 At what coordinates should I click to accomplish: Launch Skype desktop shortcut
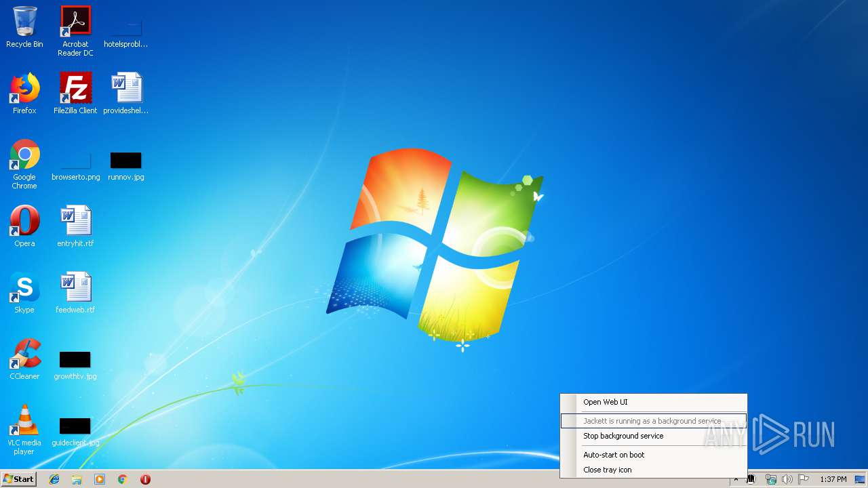[24, 293]
